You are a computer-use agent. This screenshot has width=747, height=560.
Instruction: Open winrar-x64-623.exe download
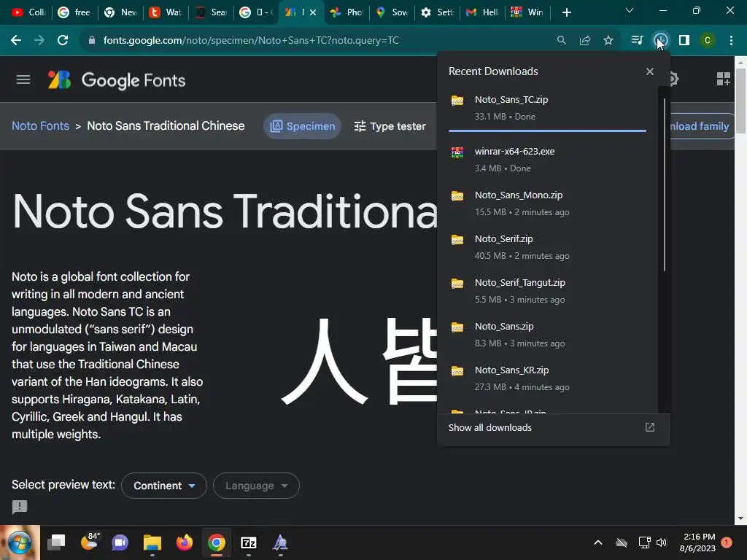[547, 159]
